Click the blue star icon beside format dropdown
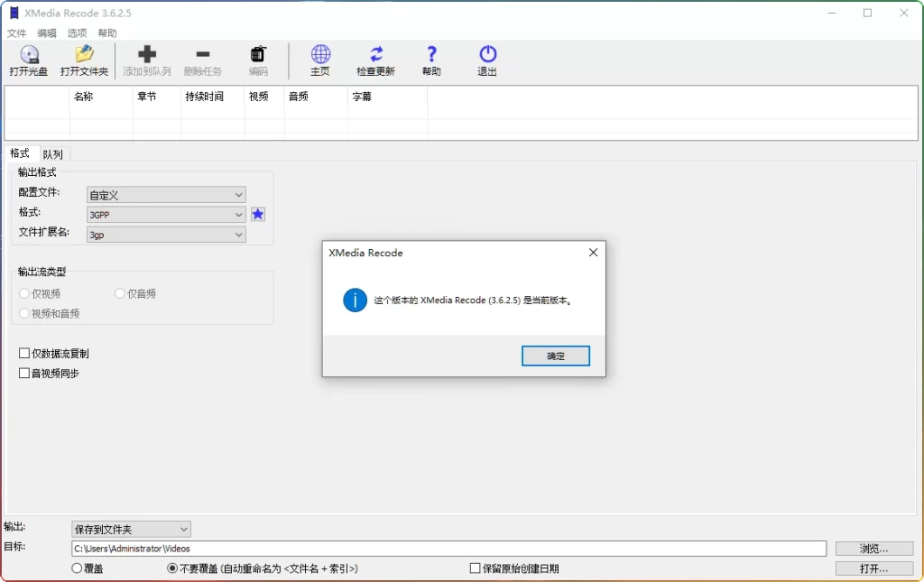This screenshot has width=924, height=582. tap(258, 214)
